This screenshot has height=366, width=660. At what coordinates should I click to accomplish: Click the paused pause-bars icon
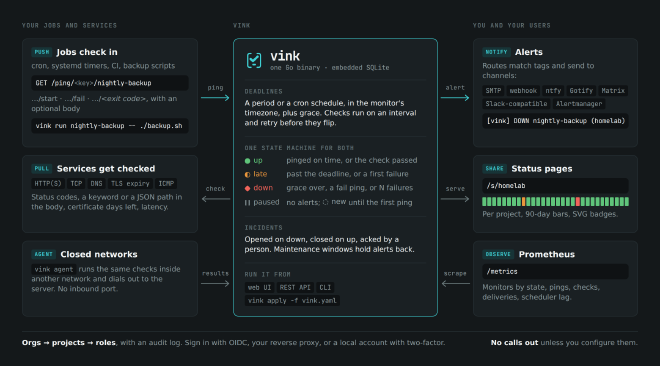pos(248,203)
